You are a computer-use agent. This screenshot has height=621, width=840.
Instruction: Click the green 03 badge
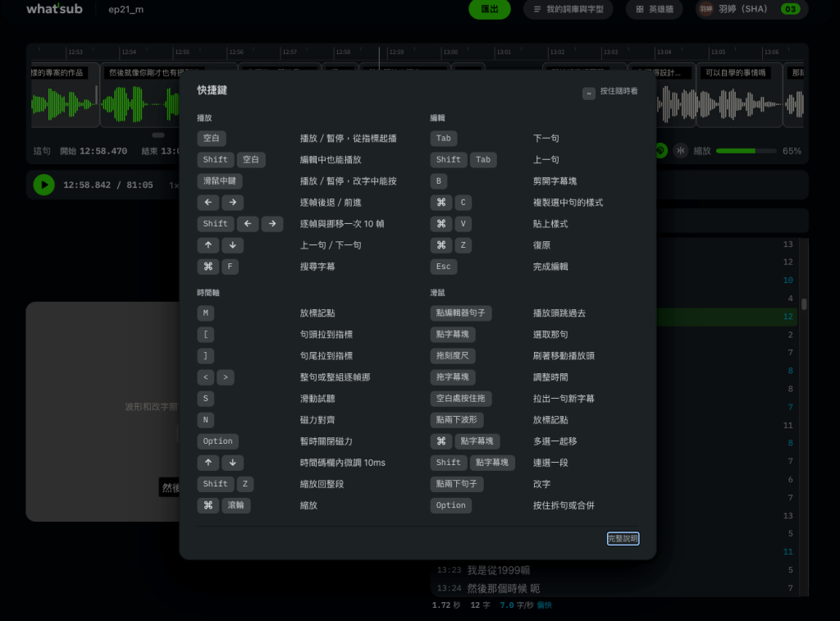[x=790, y=9]
